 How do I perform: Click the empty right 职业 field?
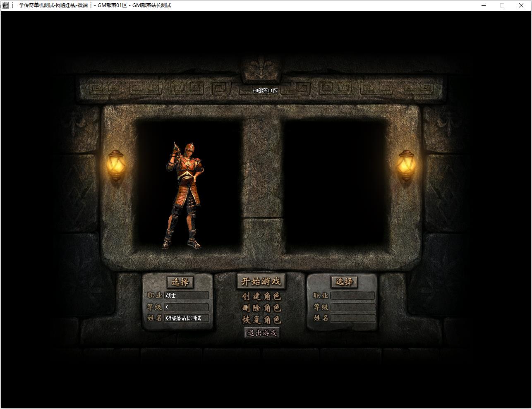352,296
